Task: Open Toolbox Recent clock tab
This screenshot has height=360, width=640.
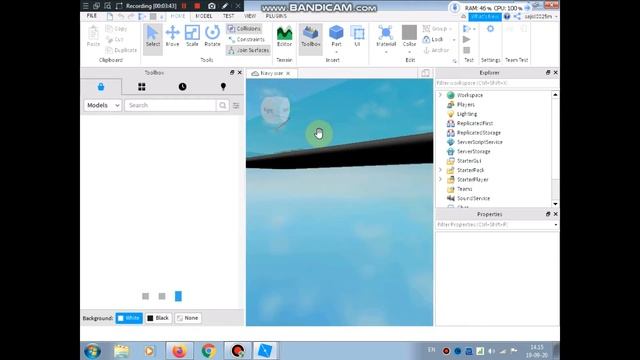Action: [182, 87]
